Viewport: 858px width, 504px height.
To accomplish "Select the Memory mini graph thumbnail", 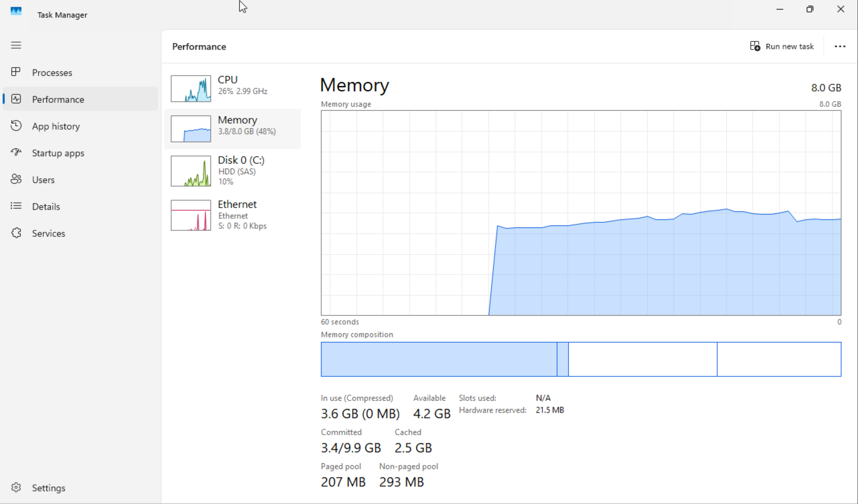I will (191, 129).
